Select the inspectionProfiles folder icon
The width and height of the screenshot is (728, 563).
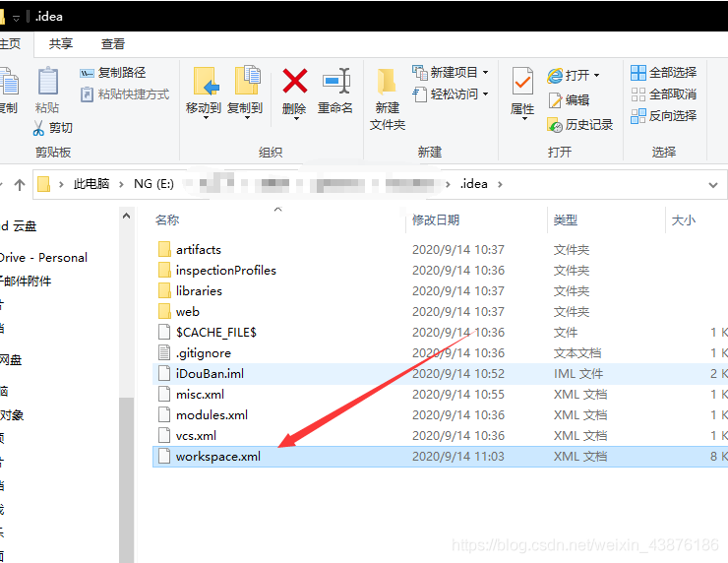pos(164,271)
